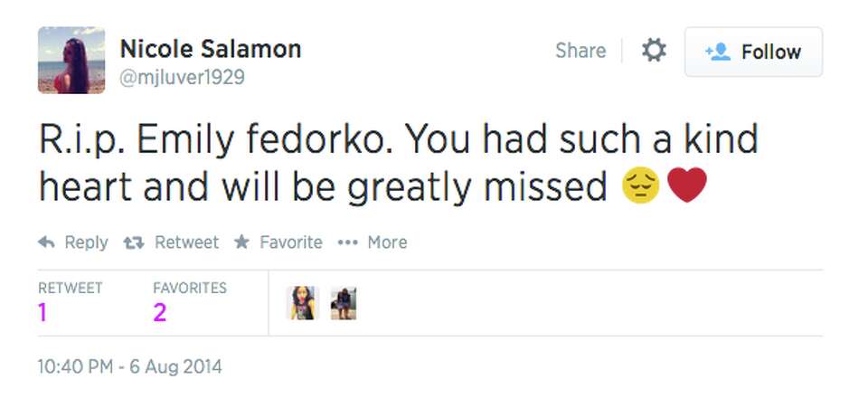Click the red heart emoji
This screenshot has width=868, height=418.
(687, 186)
